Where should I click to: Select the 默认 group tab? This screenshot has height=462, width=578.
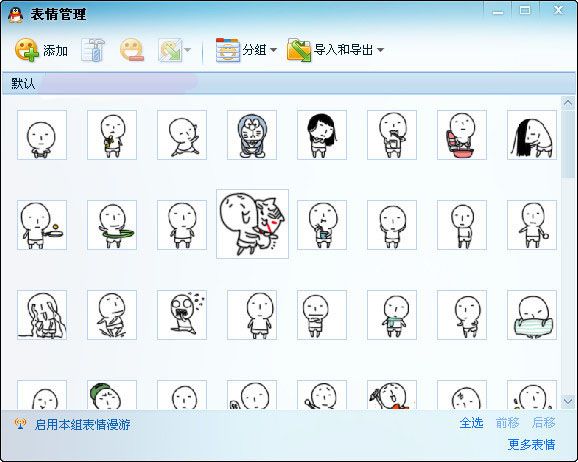pos(23,83)
